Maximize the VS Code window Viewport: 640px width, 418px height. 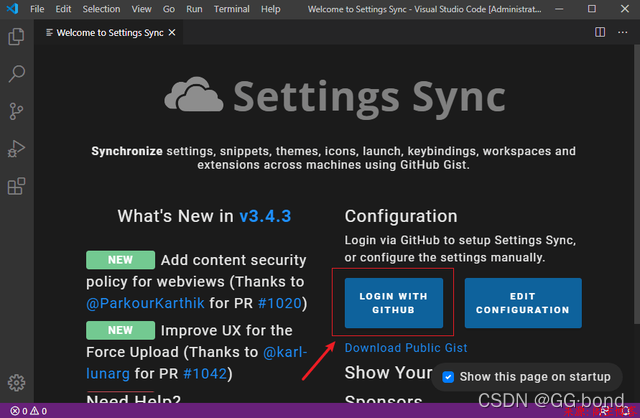click(592, 9)
